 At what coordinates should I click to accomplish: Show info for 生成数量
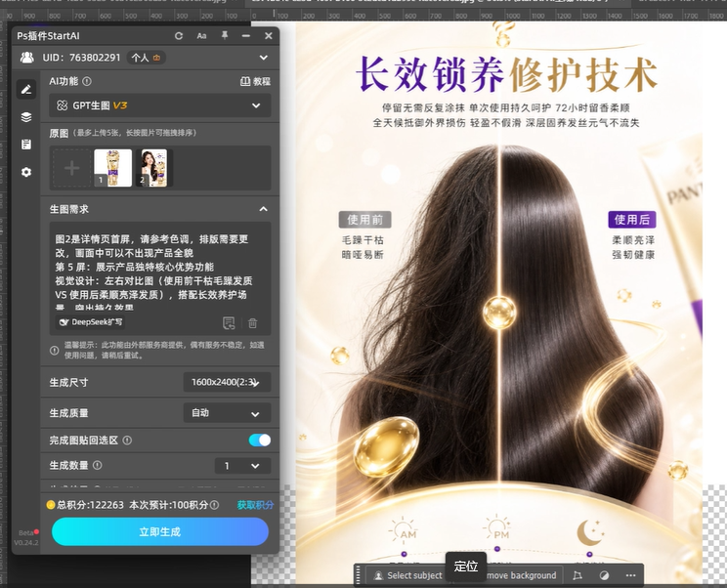(98, 465)
